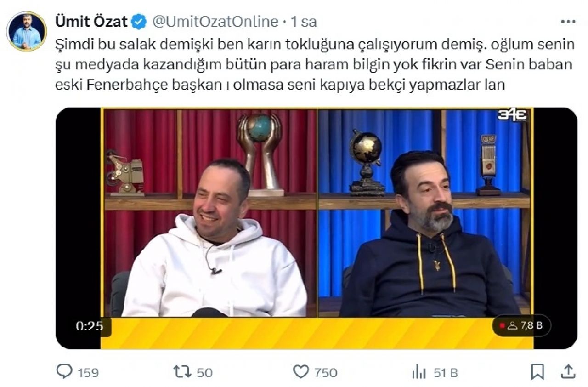Click the 7,8 B live viewer badge
Image resolution: width=588 pixels, height=387 pixels.
(521, 326)
